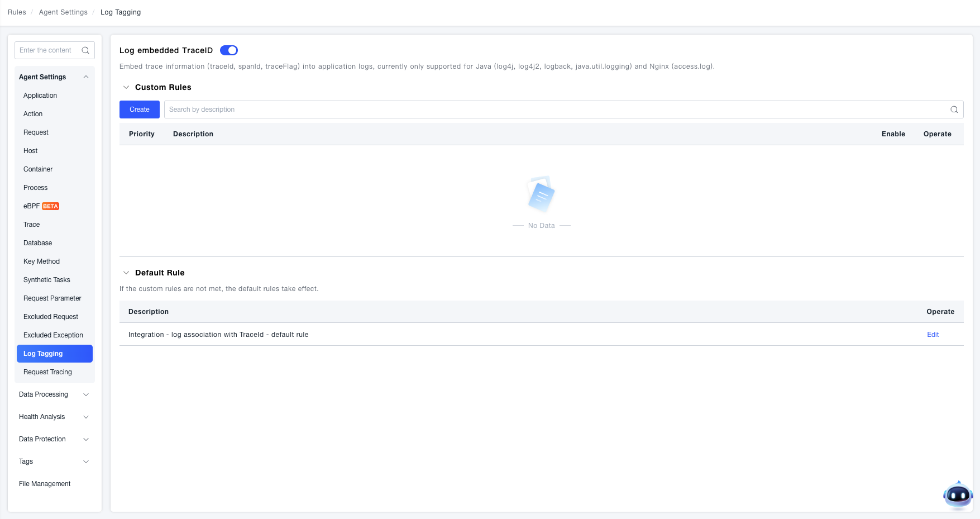This screenshot has height=519, width=980.
Task: Navigate to Rules via the breadcrumb
Action: tap(16, 12)
